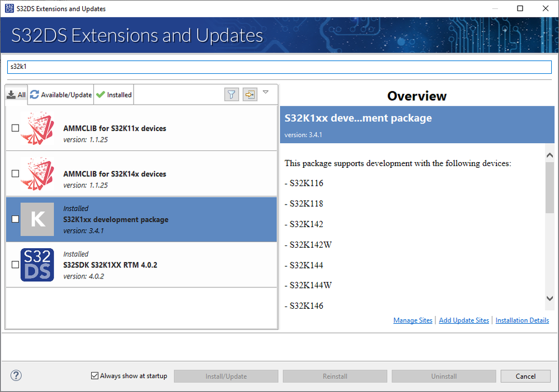Switch to the Installed tab

114,95
